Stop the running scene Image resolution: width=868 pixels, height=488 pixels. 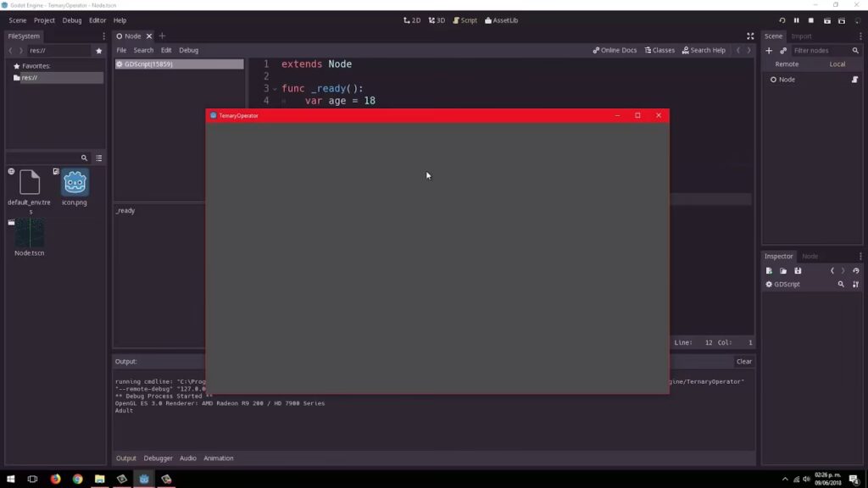(811, 20)
